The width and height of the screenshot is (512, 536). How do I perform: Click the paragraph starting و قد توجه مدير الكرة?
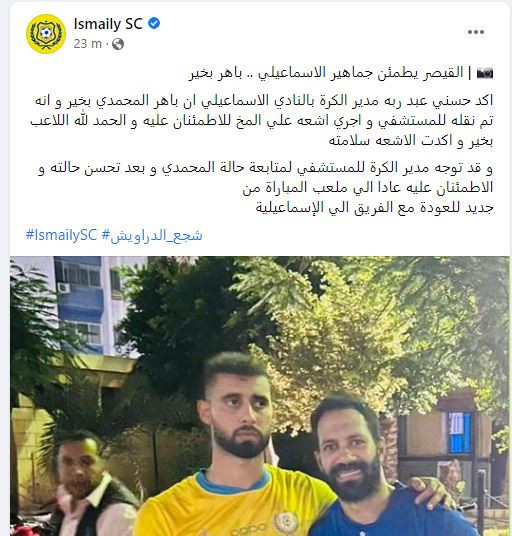(x=266, y=188)
